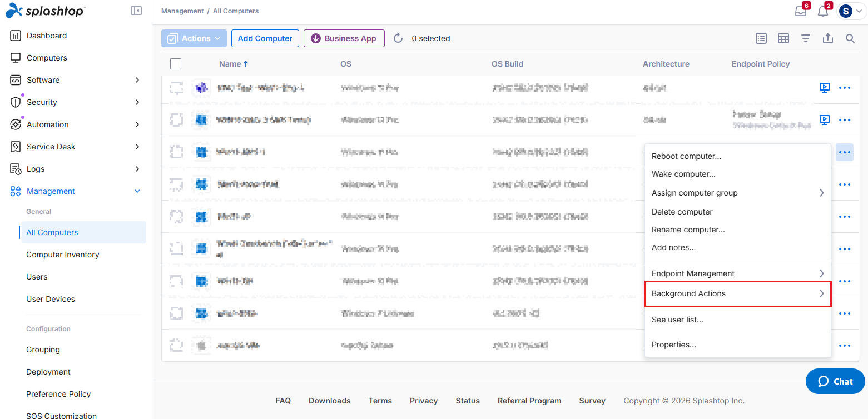Click the OS Build column header
Viewport: 868px width, 419px height.
click(x=507, y=64)
